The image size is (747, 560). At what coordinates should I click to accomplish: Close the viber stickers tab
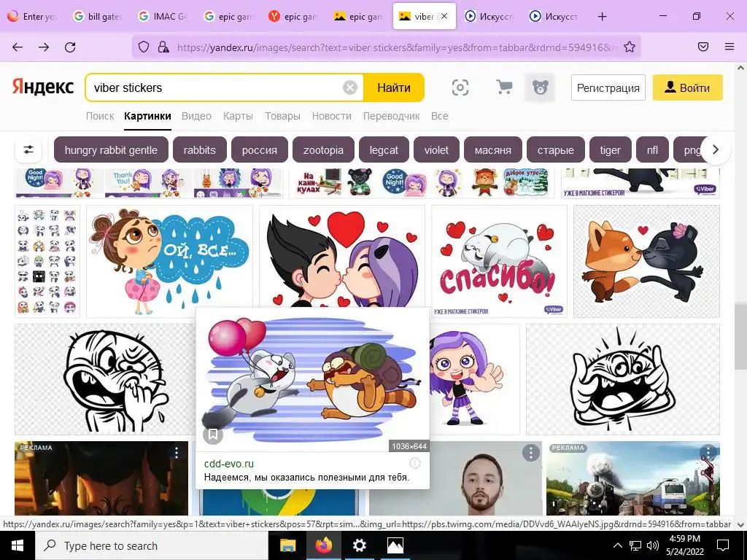point(444,16)
